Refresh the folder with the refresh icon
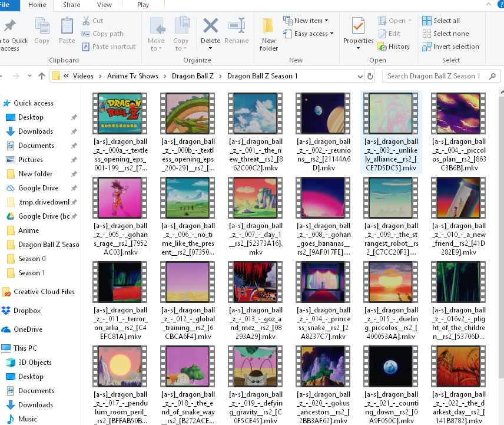Image resolution: width=504 pixels, height=425 pixels. coord(370,75)
